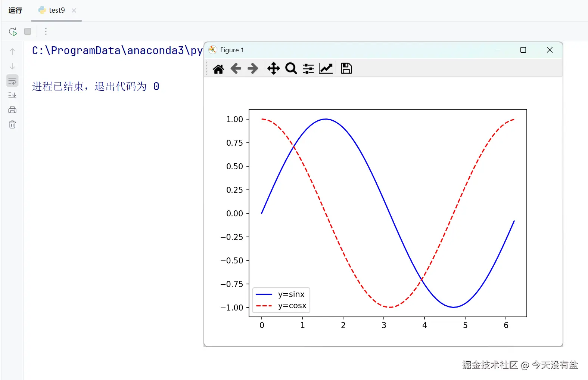Toggle soft-wrap in the console
Viewport: 588px width, 380px height.
click(x=12, y=81)
